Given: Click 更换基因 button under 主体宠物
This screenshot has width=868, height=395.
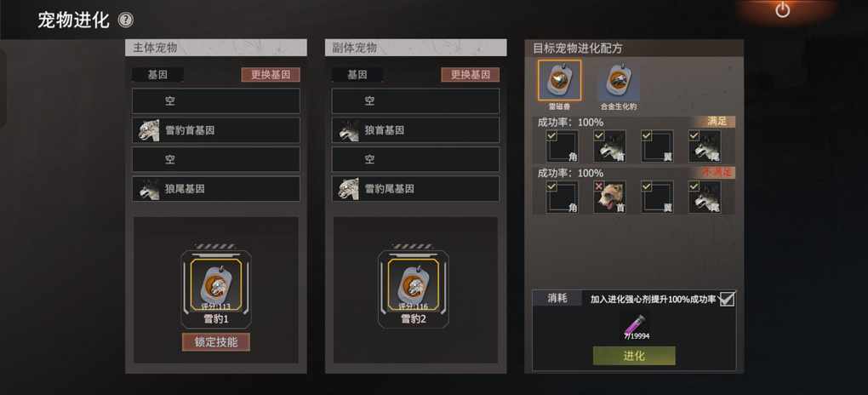Looking at the screenshot, I should point(271,75).
